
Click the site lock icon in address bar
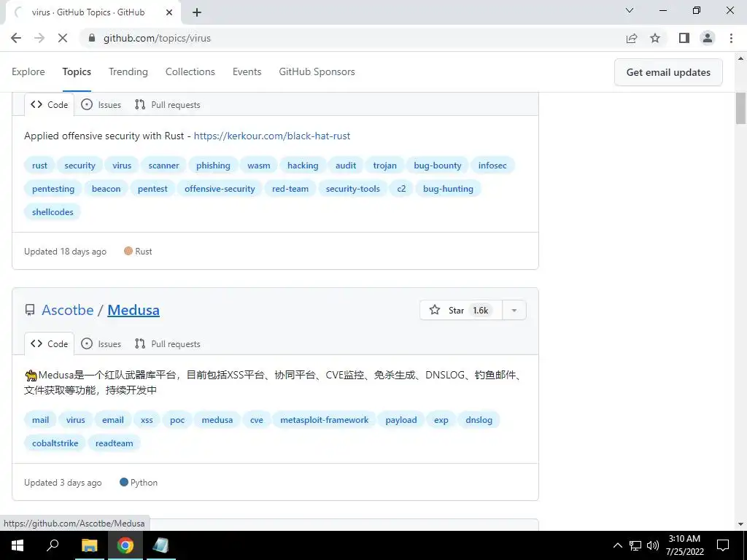click(92, 38)
